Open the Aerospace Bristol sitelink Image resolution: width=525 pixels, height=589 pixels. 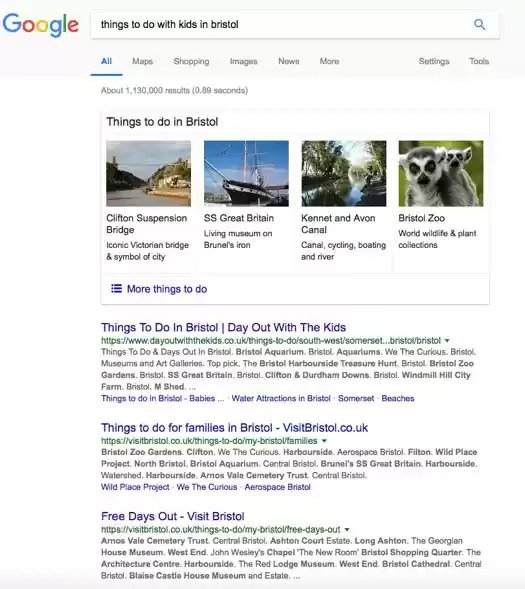point(278,487)
